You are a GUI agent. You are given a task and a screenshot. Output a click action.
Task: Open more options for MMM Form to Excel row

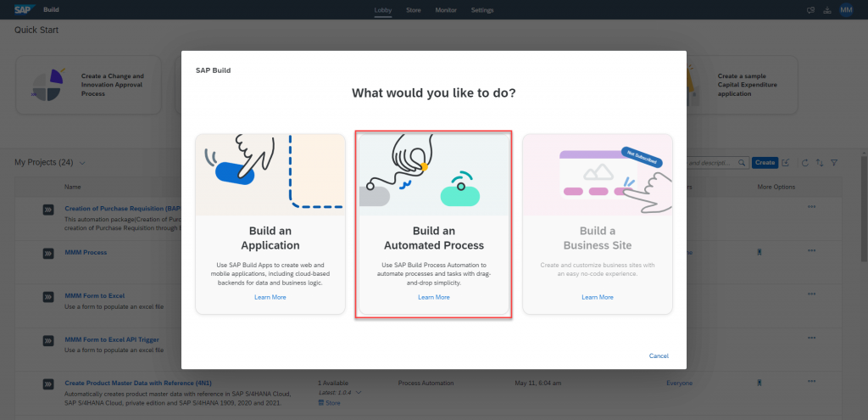coord(811,294)
